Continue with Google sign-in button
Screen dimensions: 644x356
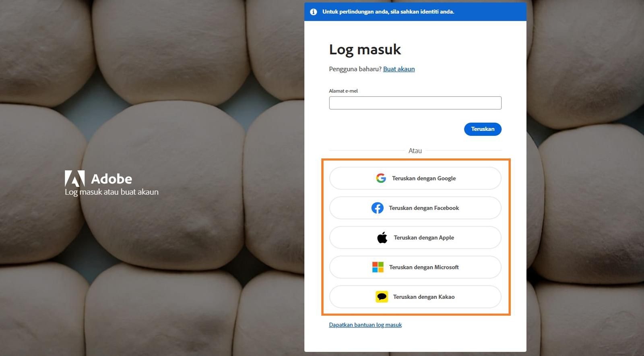pyautogui.click(x=415, y=178)
